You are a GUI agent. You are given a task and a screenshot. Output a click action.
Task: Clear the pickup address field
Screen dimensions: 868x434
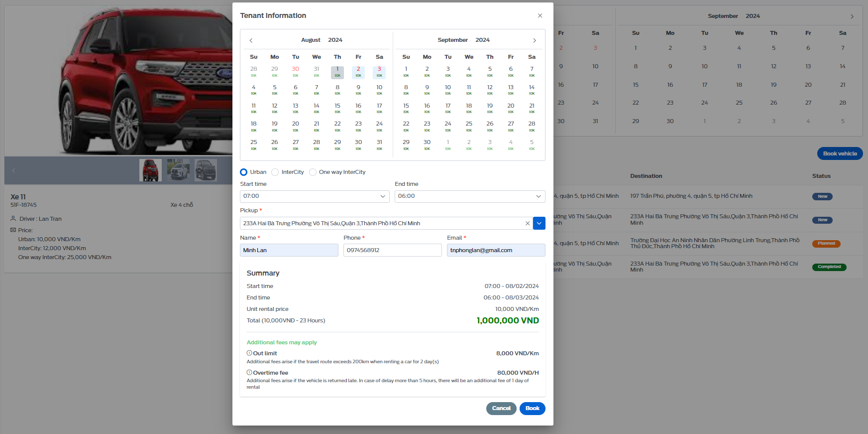(528, 223)
